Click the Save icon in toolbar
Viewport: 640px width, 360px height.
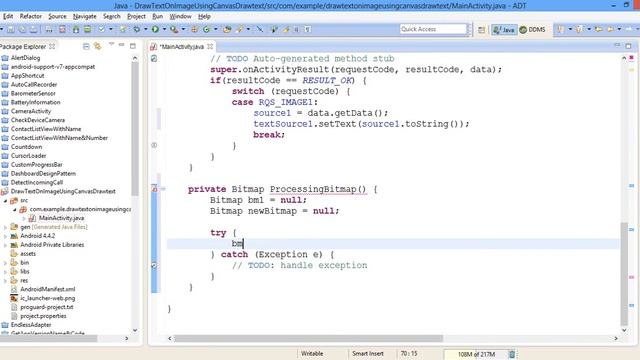pos(11,29)
